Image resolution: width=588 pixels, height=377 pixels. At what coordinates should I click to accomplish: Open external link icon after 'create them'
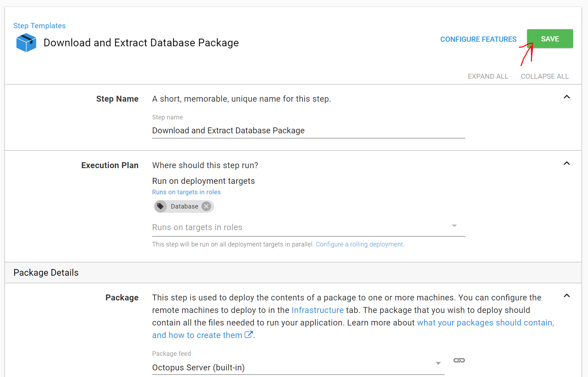[249, 335]
